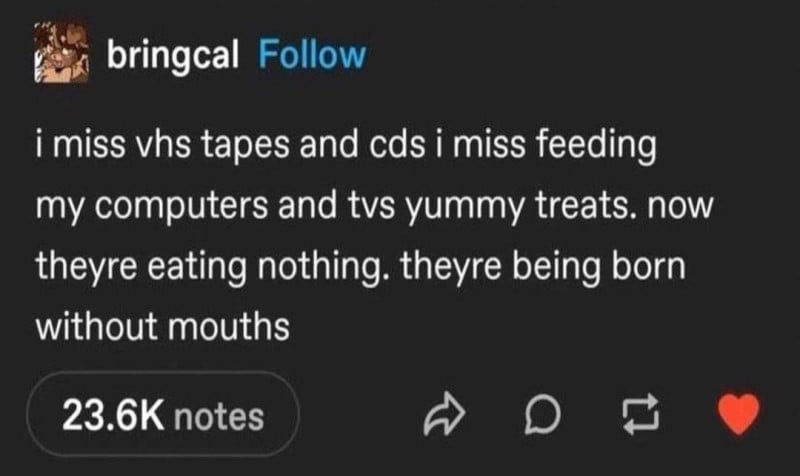Click the word "vhs" in the post
This screenshot has height=476, width=800.
[x=166, y=146]
